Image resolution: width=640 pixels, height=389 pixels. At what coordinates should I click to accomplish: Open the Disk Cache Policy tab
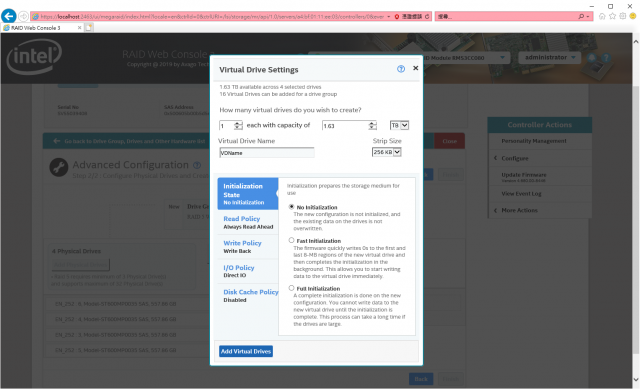[247, 296]
